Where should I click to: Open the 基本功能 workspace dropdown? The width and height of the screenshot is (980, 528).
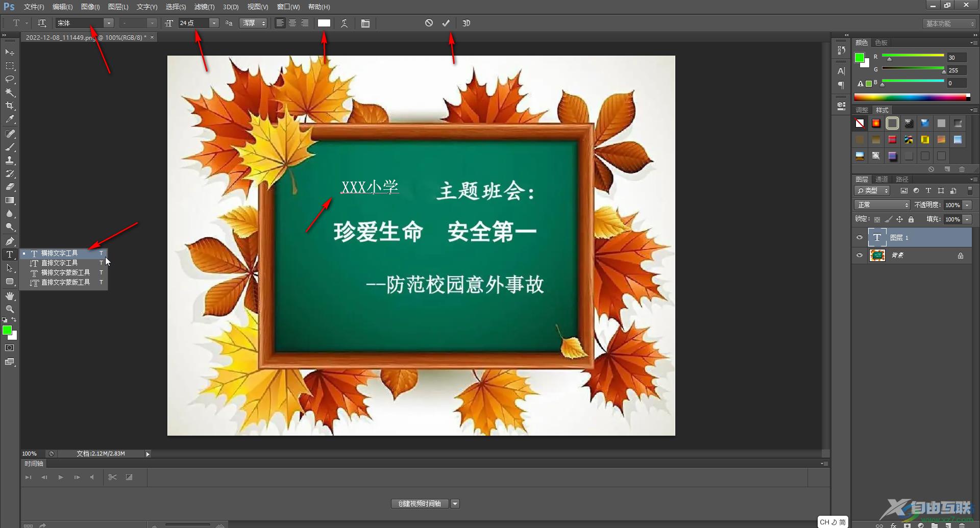coord(949,23)
